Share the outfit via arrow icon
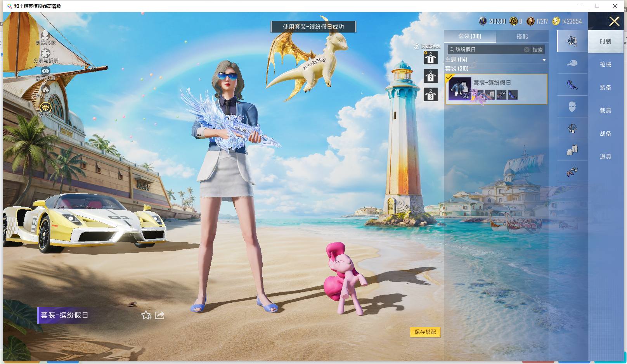The width and height of the screenshot is (627, 364). click(x=159, y=315)
